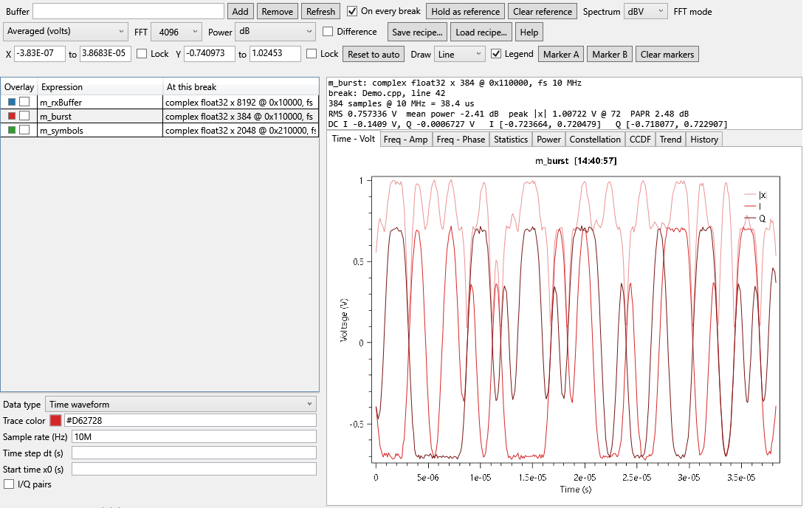Click the green m_symbols color swatch
Image resolution: width=812 pixels, height=508 pixels.
click(11, 130)
